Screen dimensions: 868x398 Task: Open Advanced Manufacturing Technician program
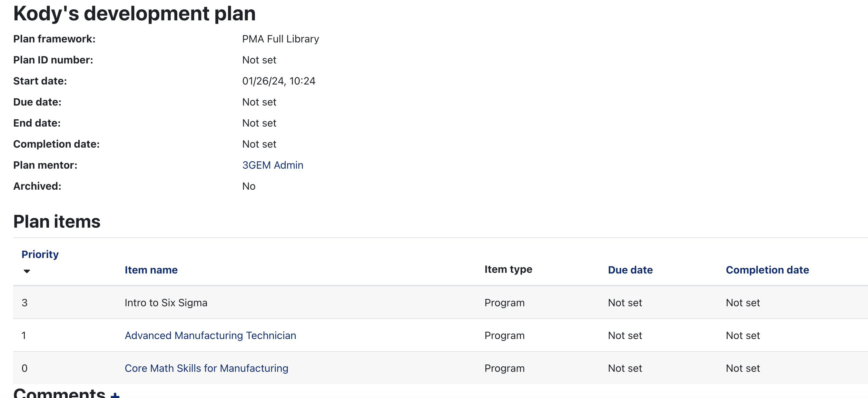(x=210, y=336)
